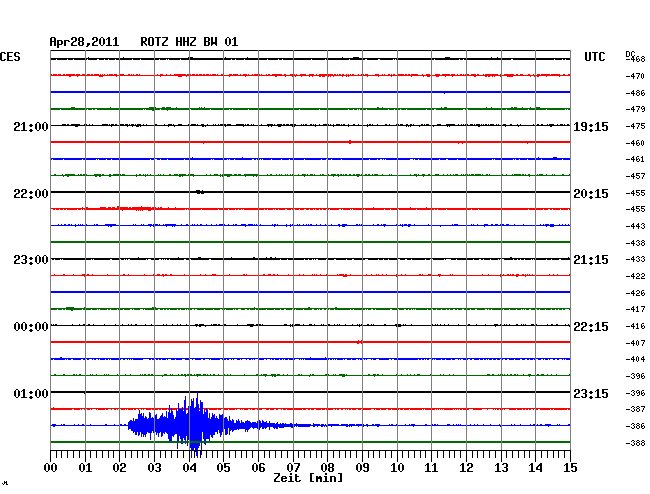Viewport: 650px width, 494px height.
Task: Click the DC offset value -475
Action: [635, 126]
